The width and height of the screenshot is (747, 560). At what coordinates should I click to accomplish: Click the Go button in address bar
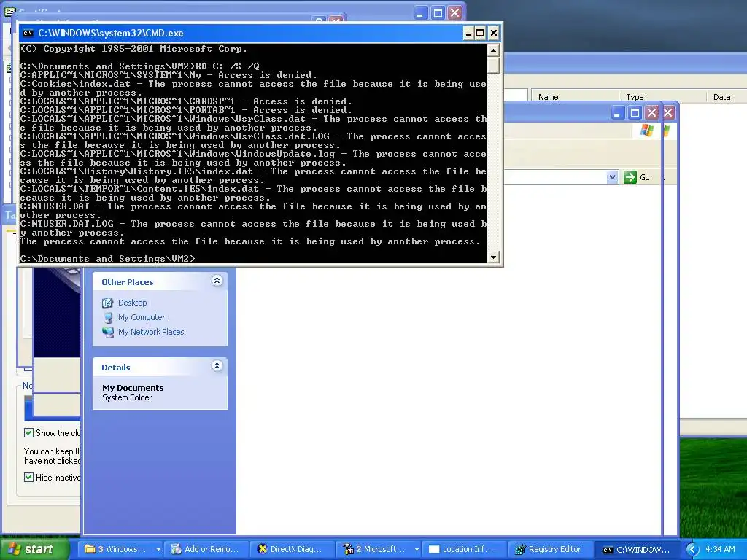pyautogui.click(x=637, y=177)
